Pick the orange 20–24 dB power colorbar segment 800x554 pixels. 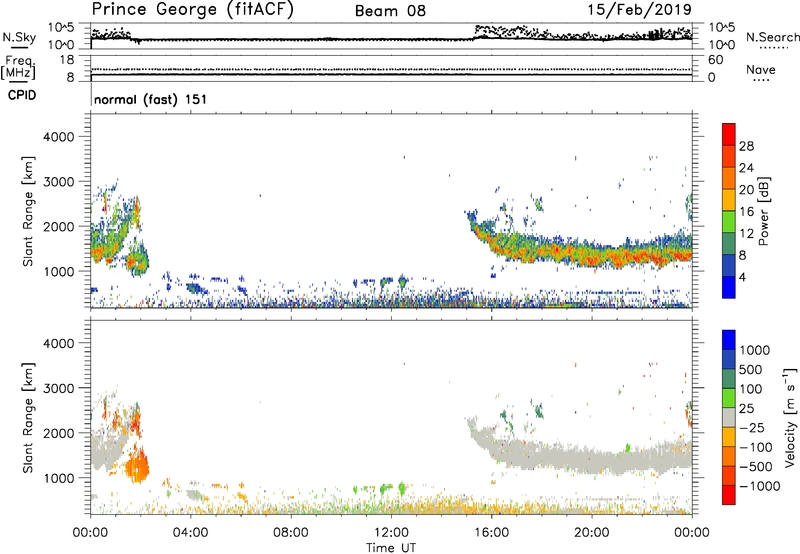(729, 179)
